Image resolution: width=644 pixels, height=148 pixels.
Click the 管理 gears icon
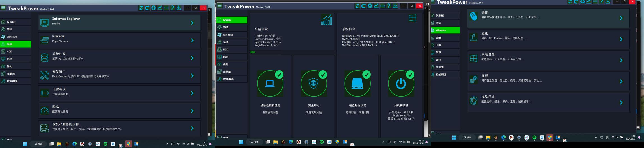[474, 79]
